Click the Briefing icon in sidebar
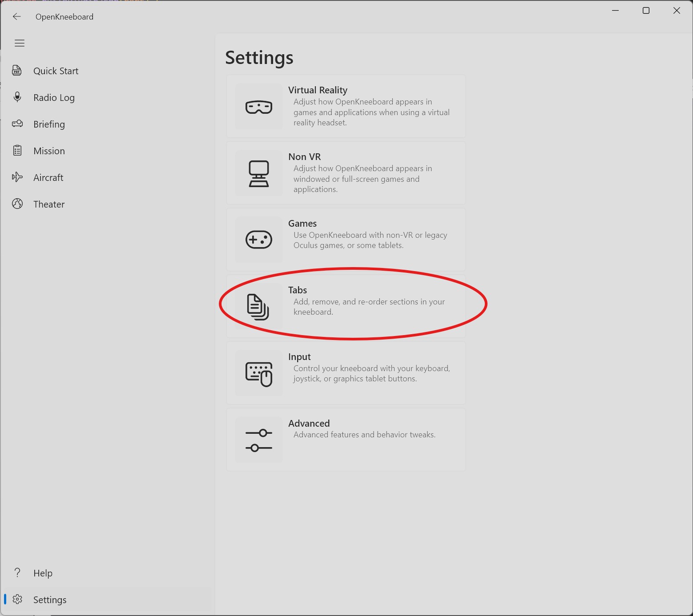693x616 pixels. click(x=17, y=124)
